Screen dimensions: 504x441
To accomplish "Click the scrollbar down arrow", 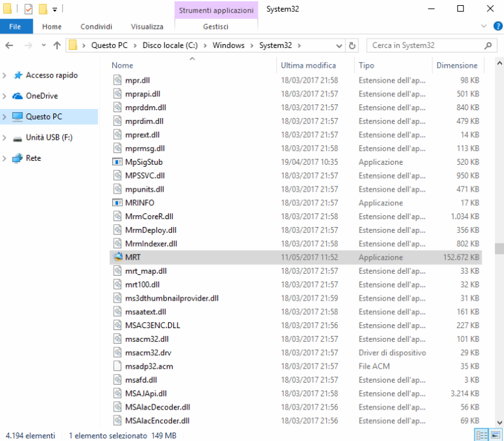I will coord(499,423).
